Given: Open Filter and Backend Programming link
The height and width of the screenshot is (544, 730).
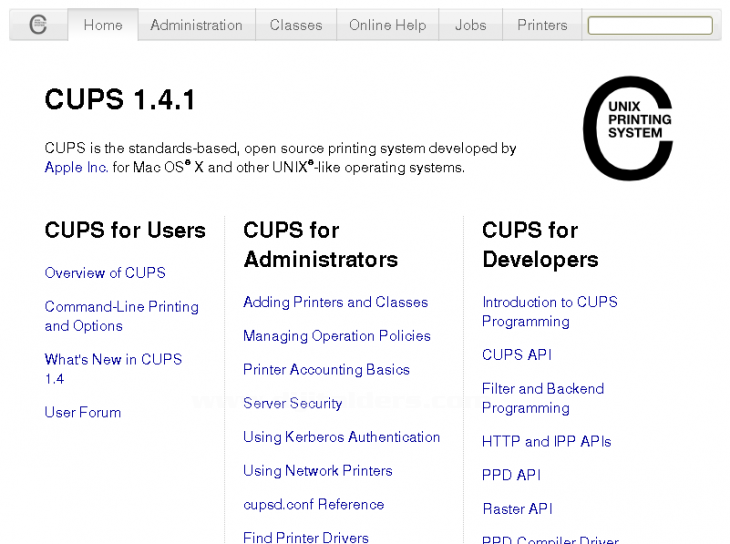Looking at the screenshot, I should point(543,398).
